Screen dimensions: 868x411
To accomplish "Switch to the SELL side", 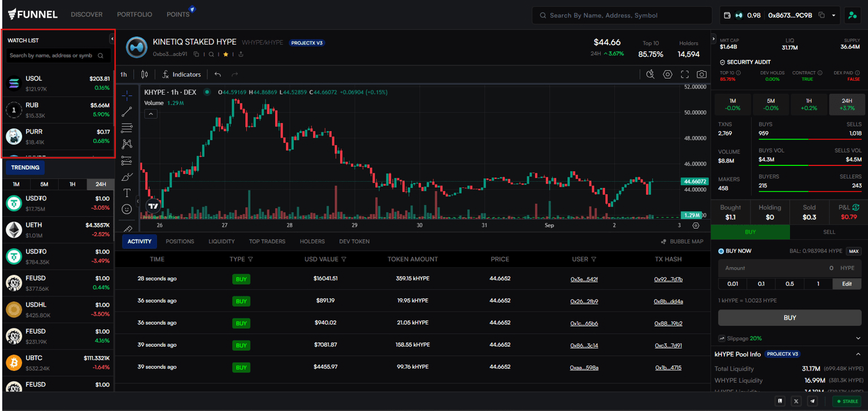I will (828, 232).
